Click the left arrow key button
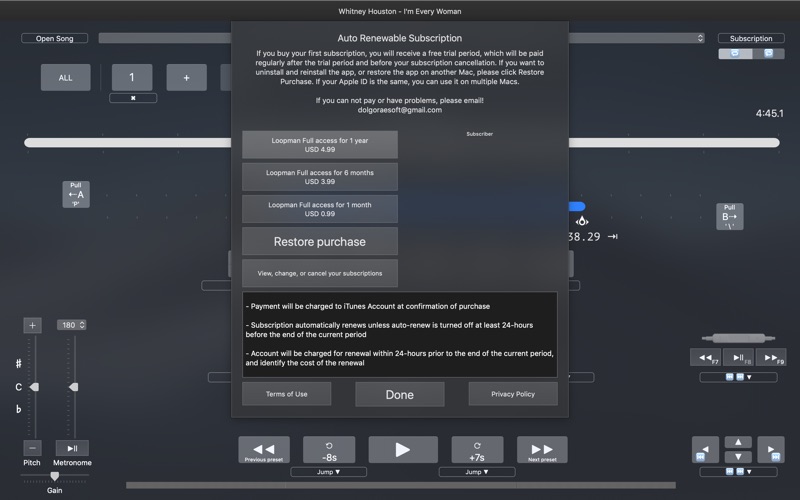 pyautogui.click(x=705, y=450)
